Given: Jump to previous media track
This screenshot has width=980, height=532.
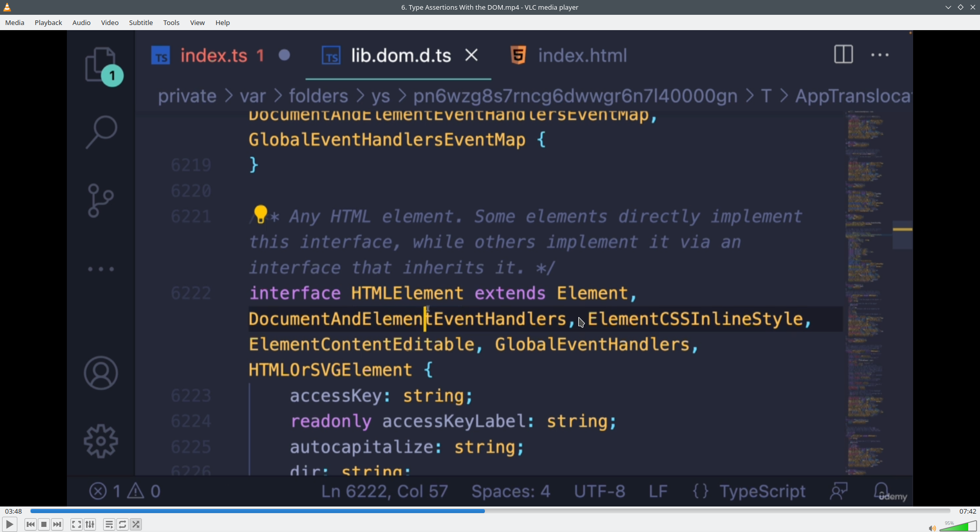Looking at the screenshot, I should 31,524.
